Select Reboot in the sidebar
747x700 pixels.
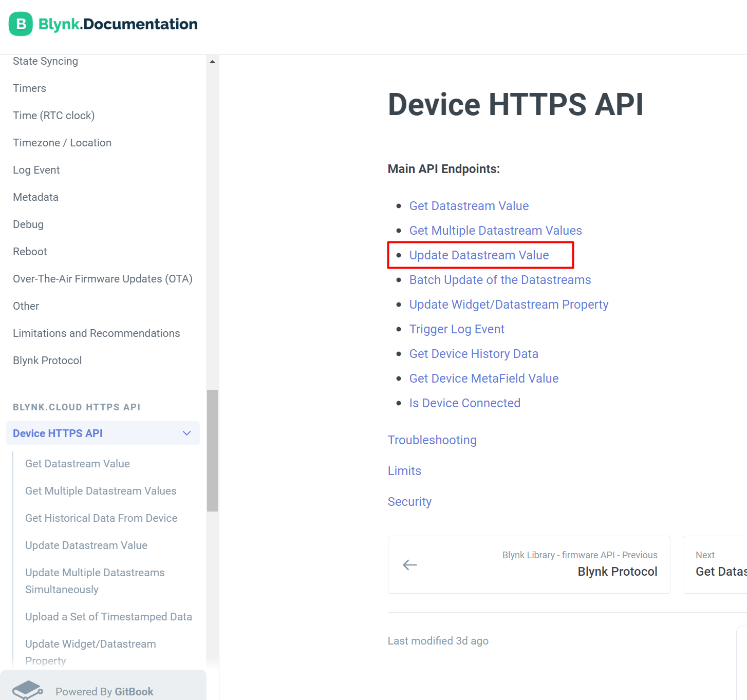point(30,252)
